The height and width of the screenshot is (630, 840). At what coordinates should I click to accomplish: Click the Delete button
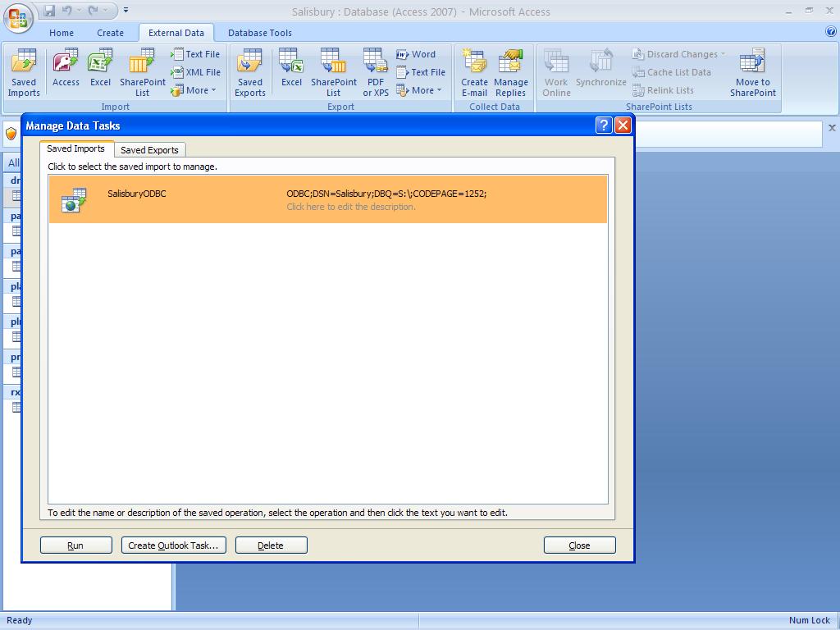pyautogui.click(x=271, y=546)
